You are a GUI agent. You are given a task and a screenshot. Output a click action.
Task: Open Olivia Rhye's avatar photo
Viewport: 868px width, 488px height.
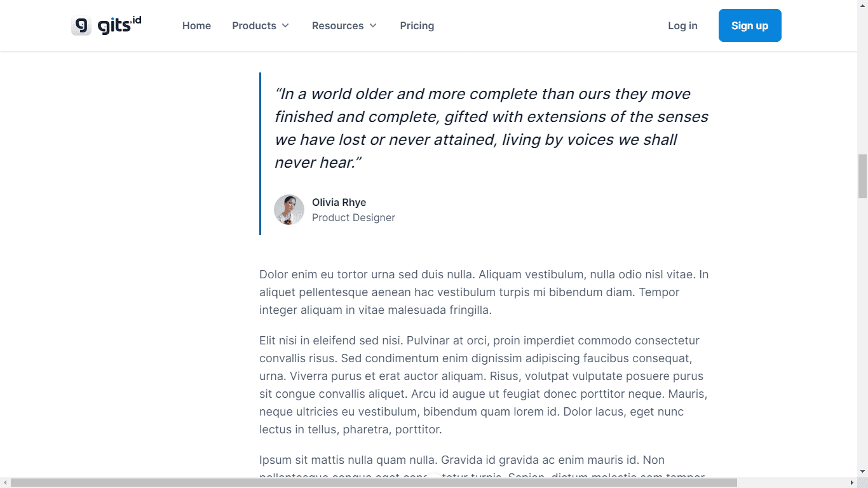pos(289,210)
